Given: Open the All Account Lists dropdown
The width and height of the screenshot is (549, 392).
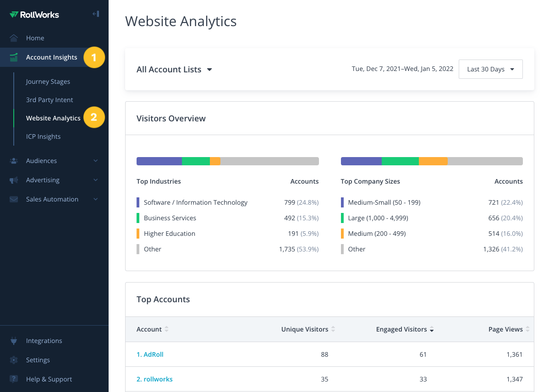Looking at the screenshot, I should click(174, 69).
